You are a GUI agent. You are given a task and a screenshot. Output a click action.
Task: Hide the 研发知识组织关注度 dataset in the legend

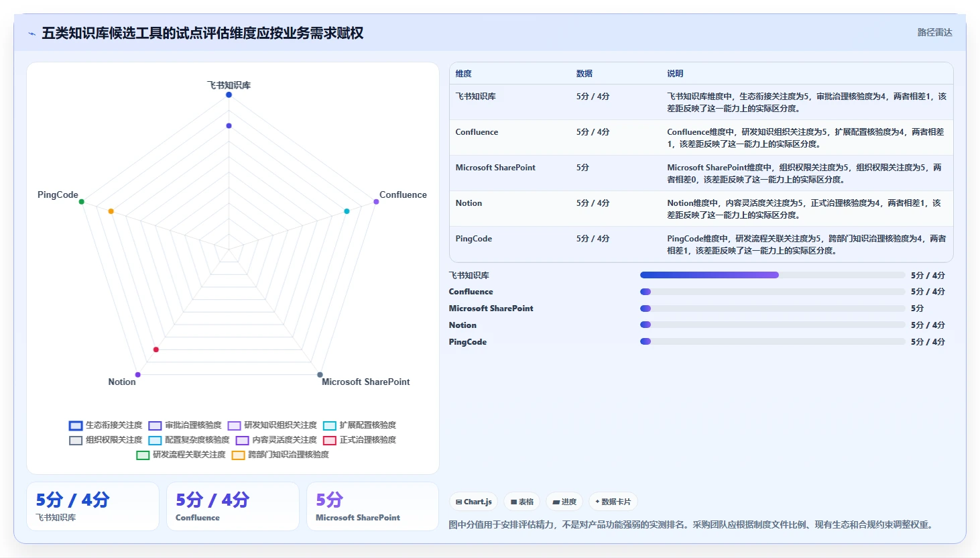tap(272, 425)
